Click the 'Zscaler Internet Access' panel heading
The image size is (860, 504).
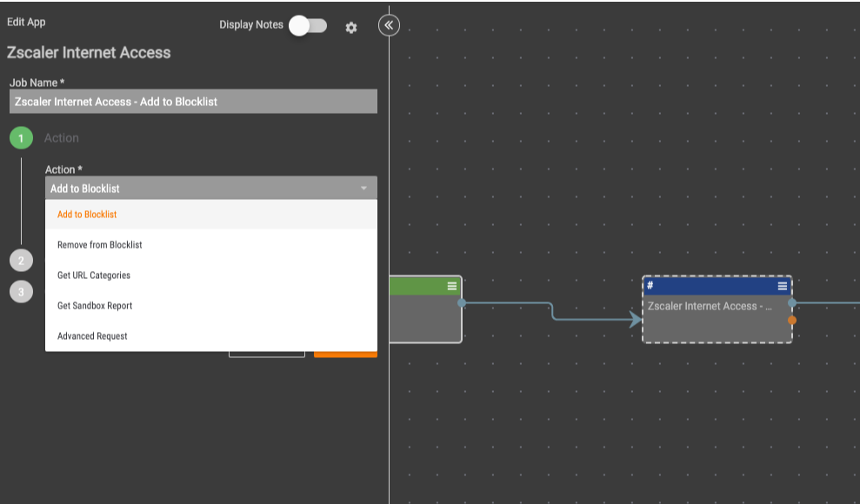point(89,53)
